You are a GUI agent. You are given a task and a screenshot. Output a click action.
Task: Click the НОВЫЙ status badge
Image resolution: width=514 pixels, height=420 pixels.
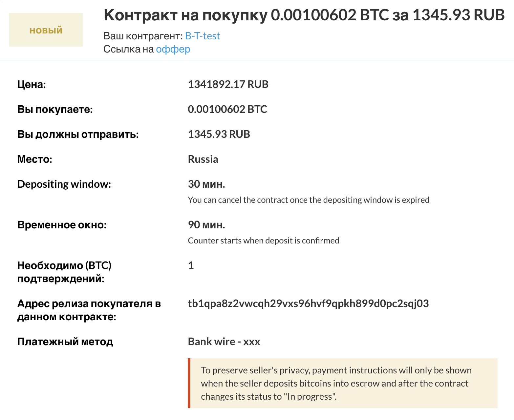[46, 30]
